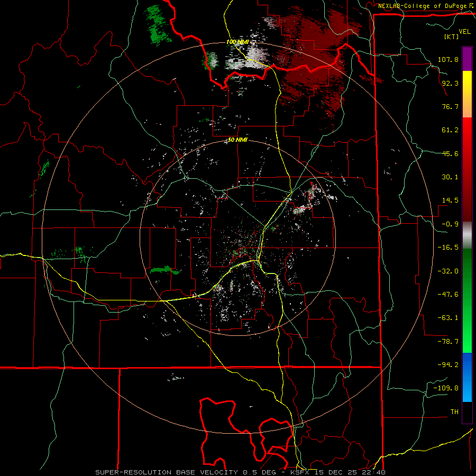
Task: Select the -78.7 value on velocity scale
Action: 448,342
